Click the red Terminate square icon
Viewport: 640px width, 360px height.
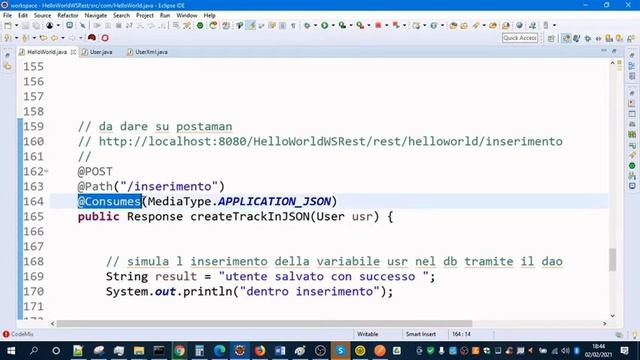pyautogui.click(x=378, y=25)
